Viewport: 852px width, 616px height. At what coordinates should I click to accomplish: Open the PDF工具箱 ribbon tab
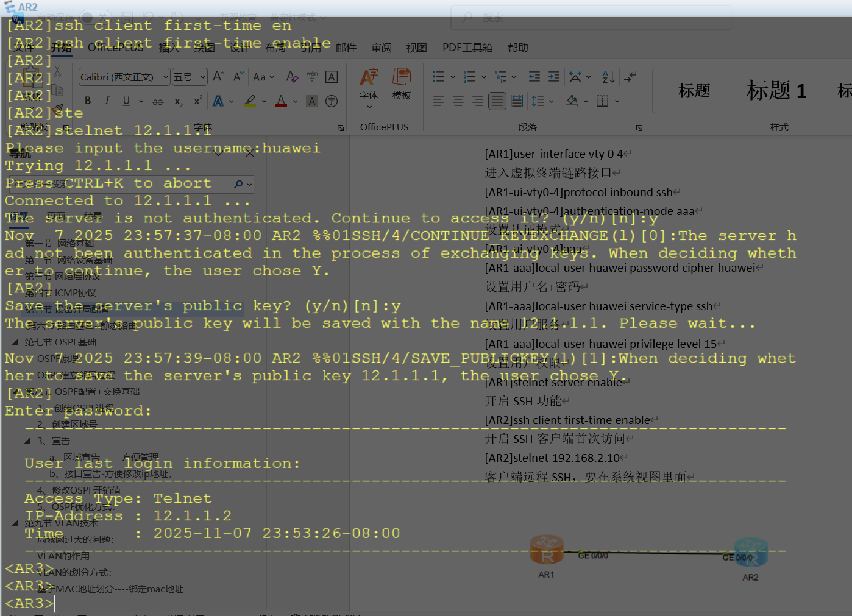(x=467, y=48)
